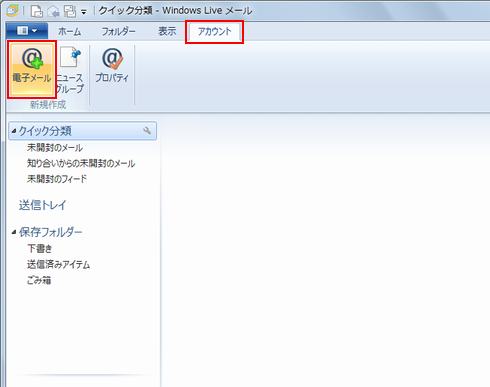Select the 保存フォルダー heading
The width and height of the screenshot is (490, 387).
(50, 232)
